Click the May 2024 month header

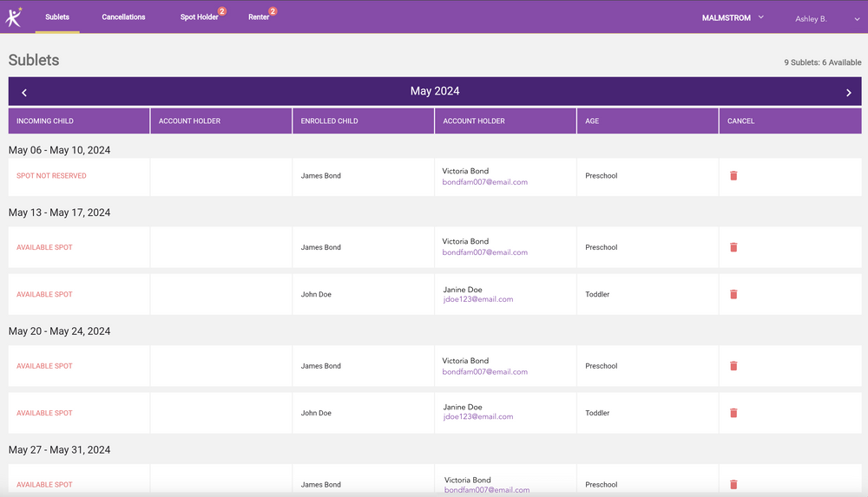435,91
